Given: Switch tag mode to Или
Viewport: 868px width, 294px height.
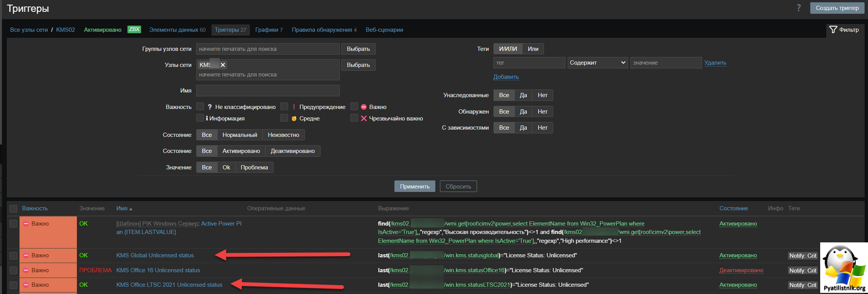Looking at the screenshot, I should click(533, 49).
